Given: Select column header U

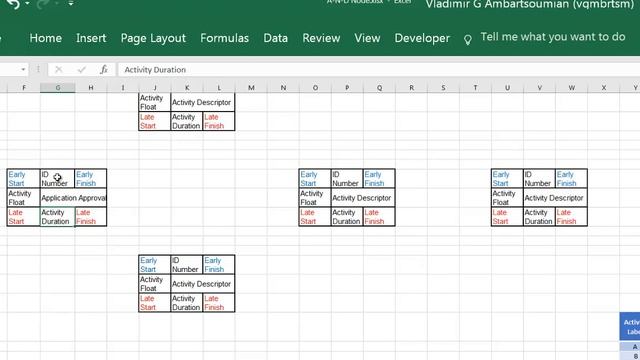Looking at the screenshot, I should (507, 88).
